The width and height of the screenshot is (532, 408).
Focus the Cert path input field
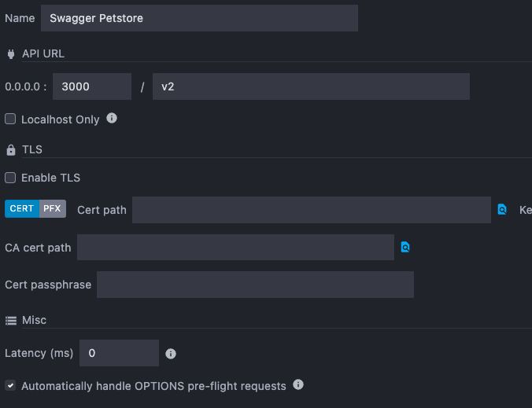312,210
